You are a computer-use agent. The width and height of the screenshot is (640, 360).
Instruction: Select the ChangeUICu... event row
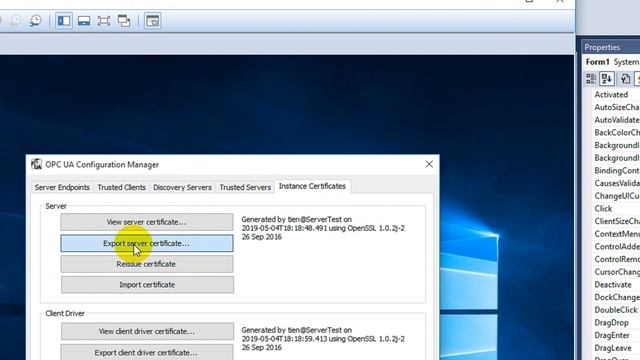(616, 196)
